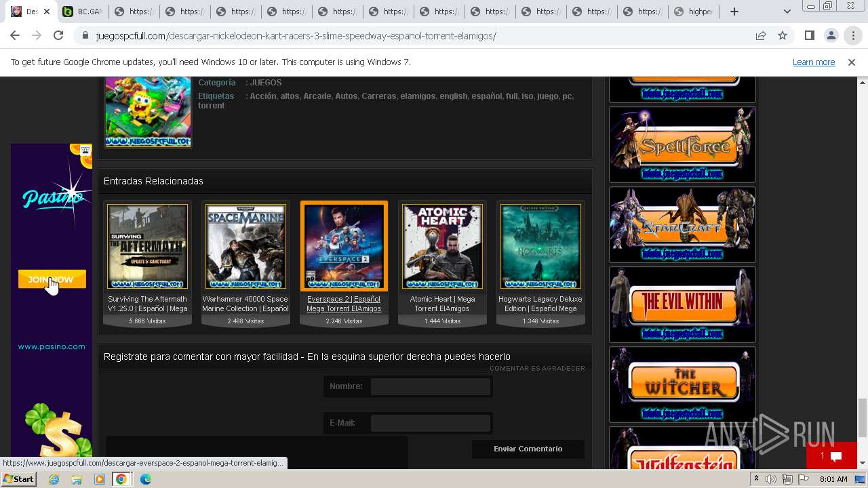Viewport: 868px width, 488px height.
Task: Open Chrome side panel icon
Action: (809, 35)
